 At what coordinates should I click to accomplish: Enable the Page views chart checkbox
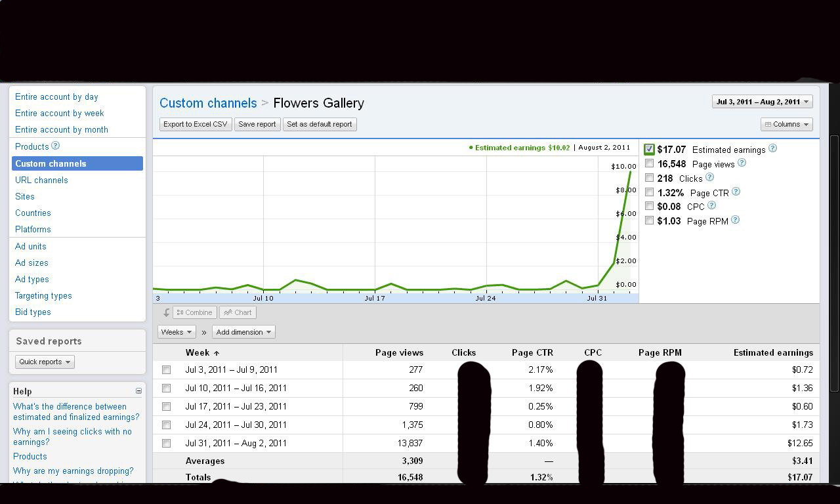click(649, 163)
